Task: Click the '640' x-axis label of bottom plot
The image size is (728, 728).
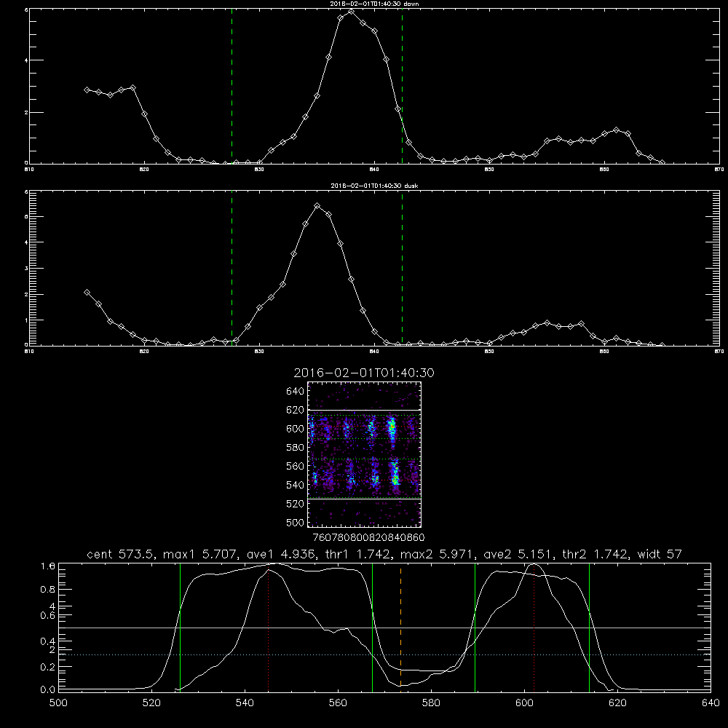Action: tap(711, 703)
